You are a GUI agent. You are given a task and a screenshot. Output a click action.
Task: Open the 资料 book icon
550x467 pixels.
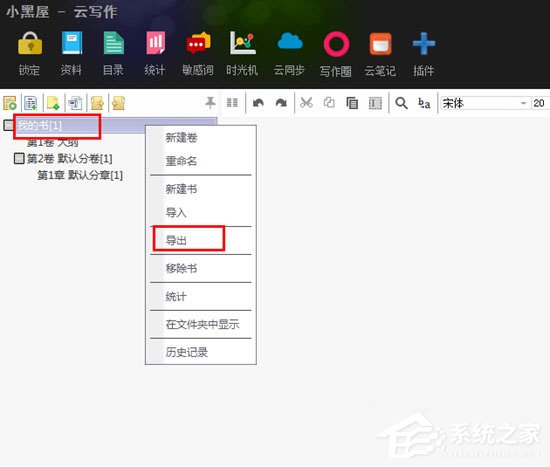click(x=72, y=43)
